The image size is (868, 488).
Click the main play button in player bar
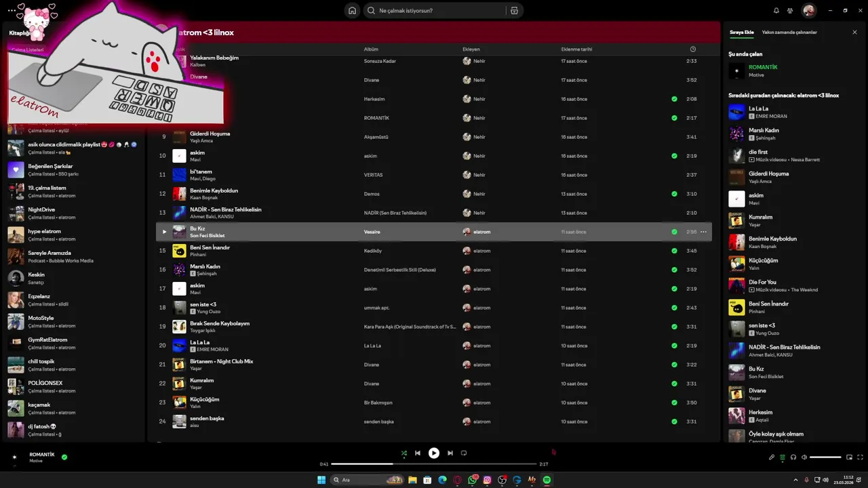coord(434,453)
